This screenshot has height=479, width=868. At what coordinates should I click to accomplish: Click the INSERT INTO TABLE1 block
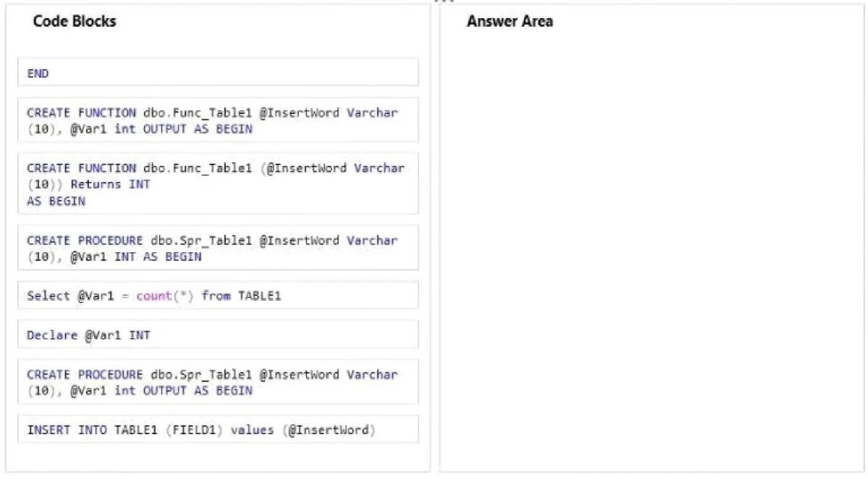218,429
